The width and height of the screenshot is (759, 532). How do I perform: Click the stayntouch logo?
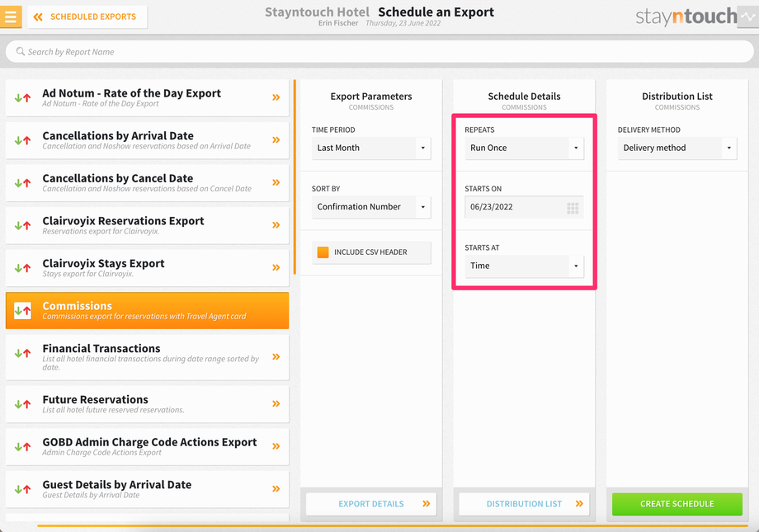(x=686, y=17)
